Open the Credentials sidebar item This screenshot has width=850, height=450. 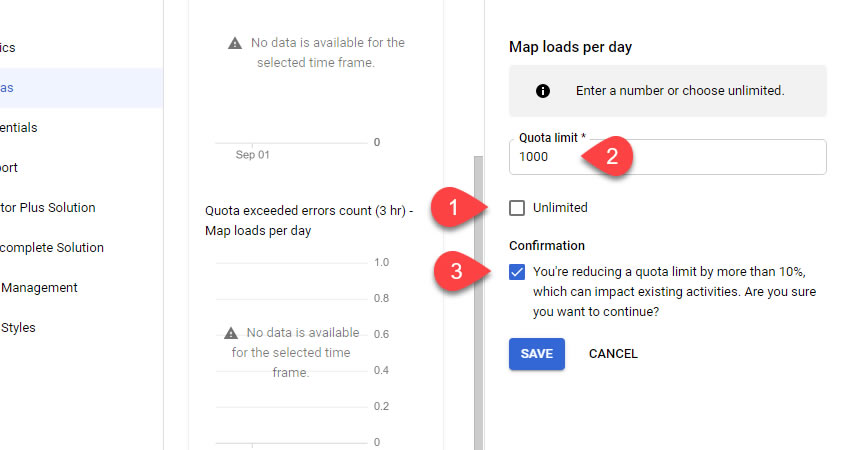point(30,128)
